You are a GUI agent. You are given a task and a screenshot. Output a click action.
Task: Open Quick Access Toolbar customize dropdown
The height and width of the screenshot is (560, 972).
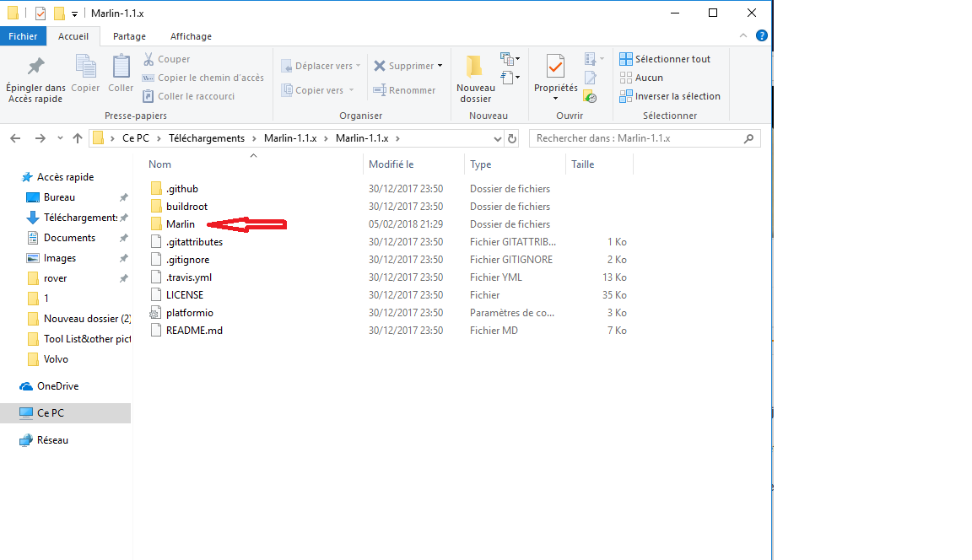click(74, 13)
